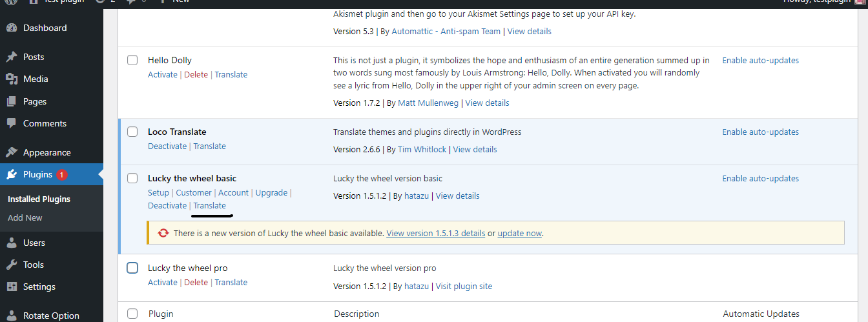
Task: Click the Media icon in sidebar
Action: pos(12,79)
